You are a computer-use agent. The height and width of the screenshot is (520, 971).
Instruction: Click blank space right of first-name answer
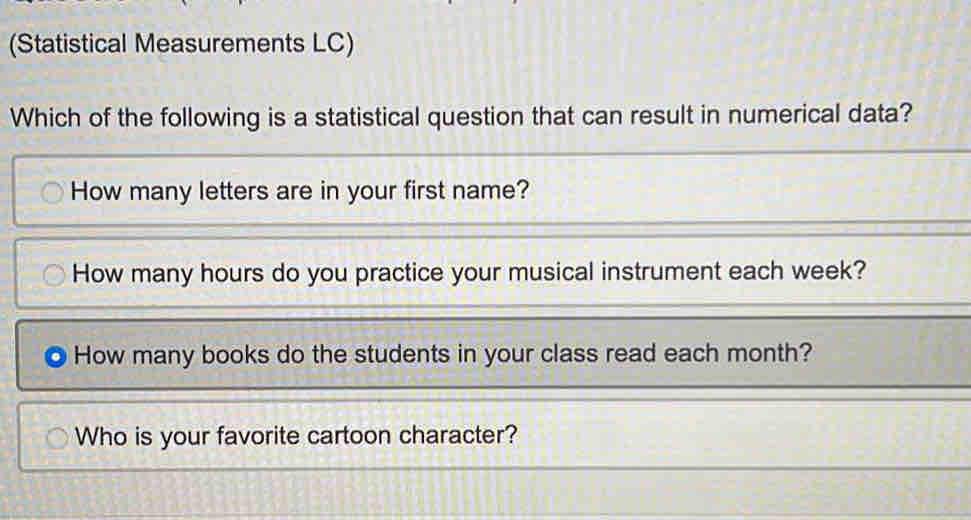pos(750,190)
